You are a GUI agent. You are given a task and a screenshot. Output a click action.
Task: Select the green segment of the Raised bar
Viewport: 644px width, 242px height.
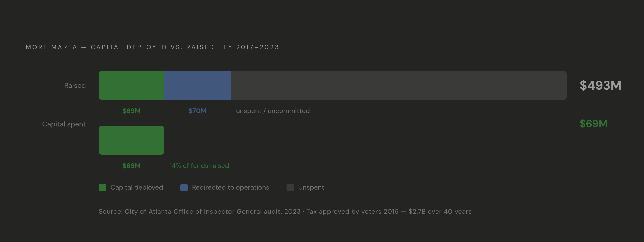coord(131,85)
